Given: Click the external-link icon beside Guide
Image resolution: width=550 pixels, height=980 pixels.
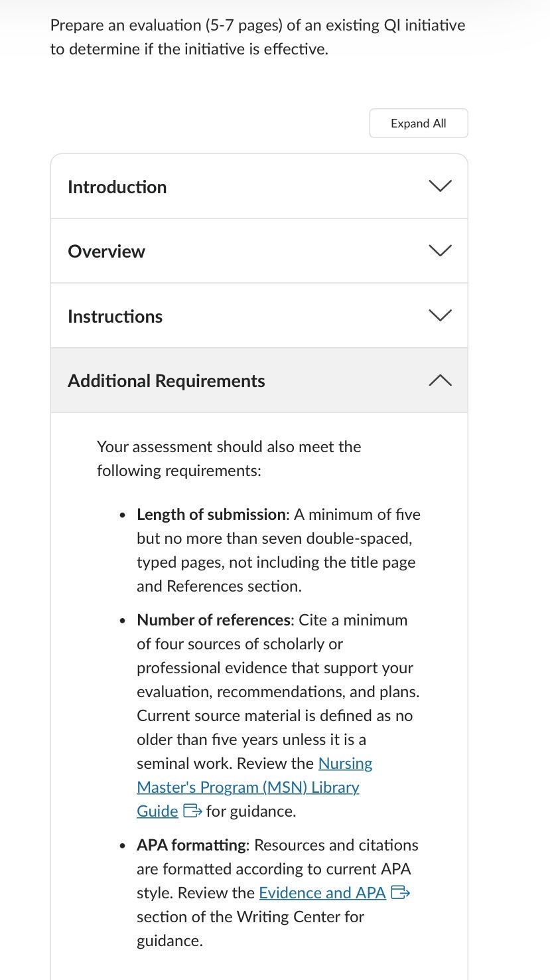Looking at the screenshot, I should 192,811.
